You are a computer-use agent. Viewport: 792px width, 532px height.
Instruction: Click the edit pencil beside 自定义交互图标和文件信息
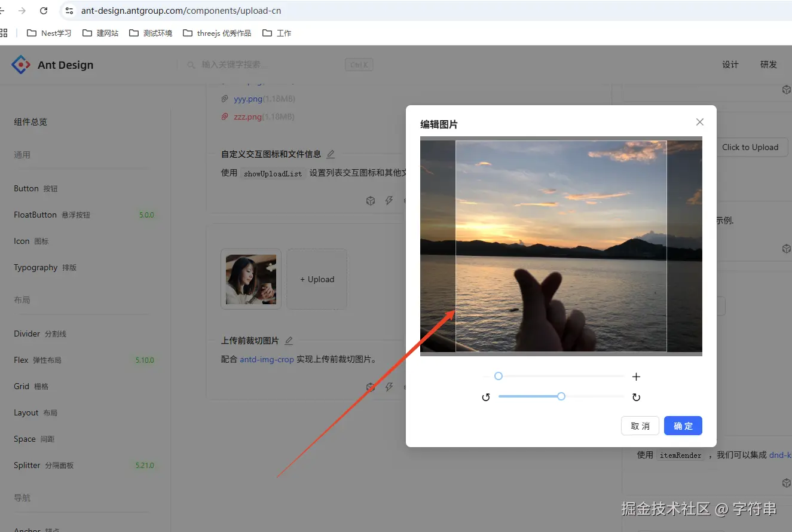(331, 154)
